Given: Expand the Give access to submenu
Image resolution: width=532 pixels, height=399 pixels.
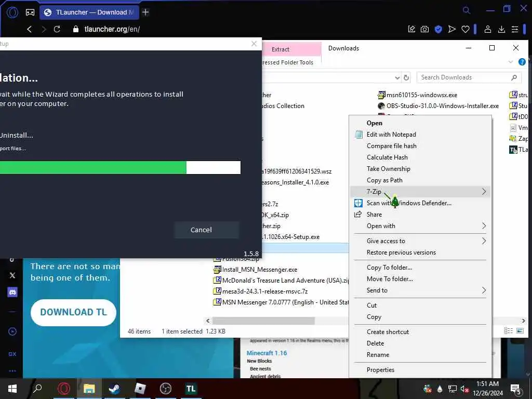Looking at the screenshot, I should click(x=420, y=241).
